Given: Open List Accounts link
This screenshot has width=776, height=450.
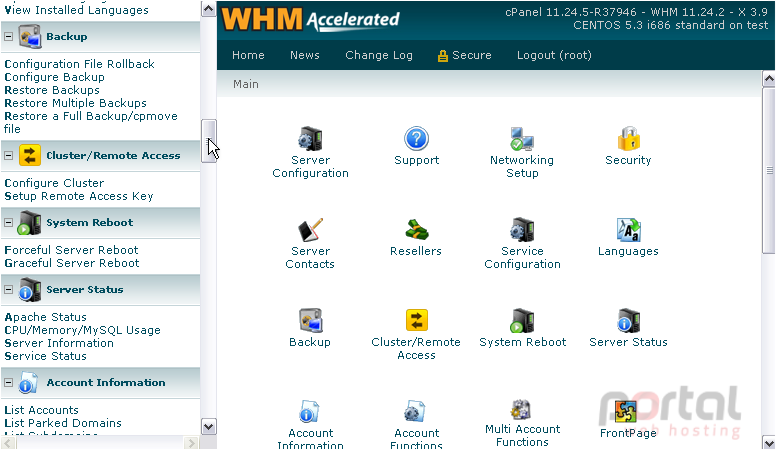Looking at the screenshot, I should (x=42, y=410).
